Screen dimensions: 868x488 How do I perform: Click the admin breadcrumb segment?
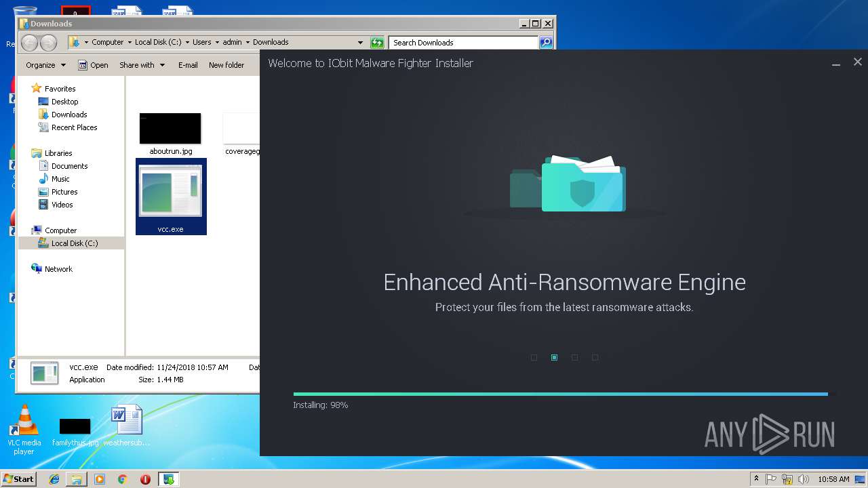[232, 42]
